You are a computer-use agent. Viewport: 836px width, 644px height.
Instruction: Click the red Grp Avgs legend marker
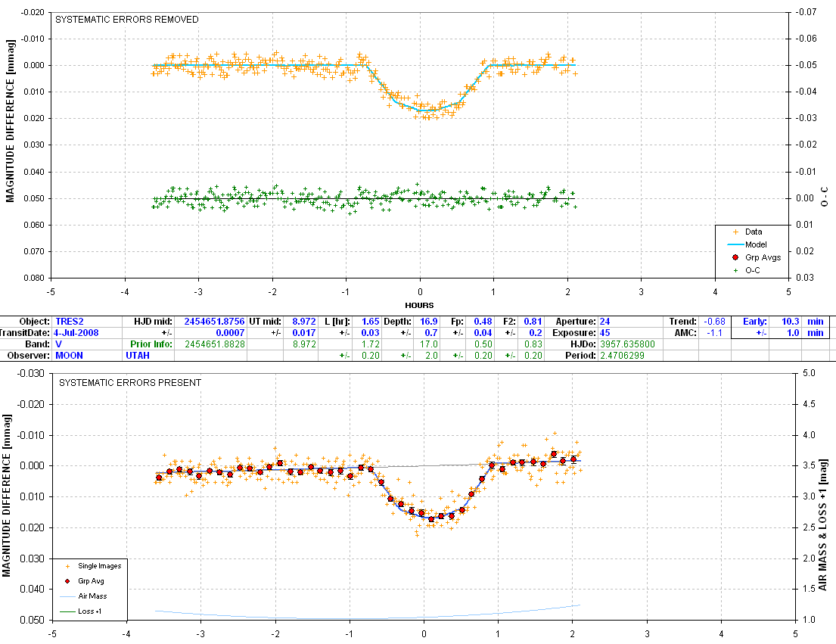731,257
